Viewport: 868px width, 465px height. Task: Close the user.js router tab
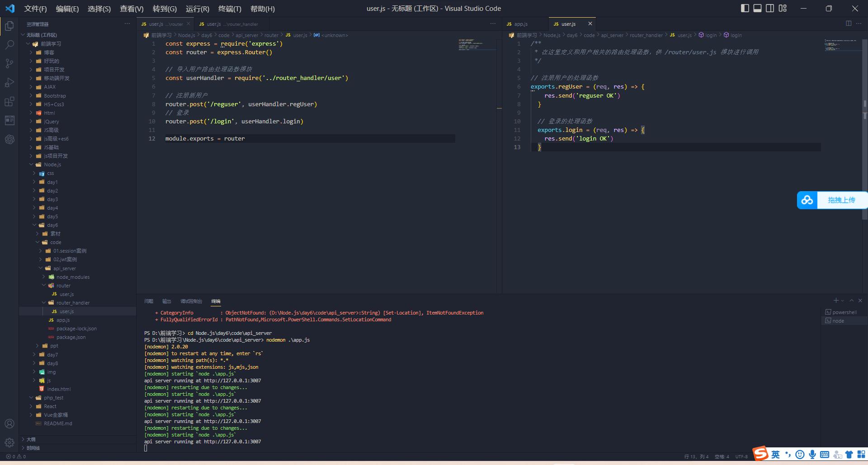tap(189, 24)
